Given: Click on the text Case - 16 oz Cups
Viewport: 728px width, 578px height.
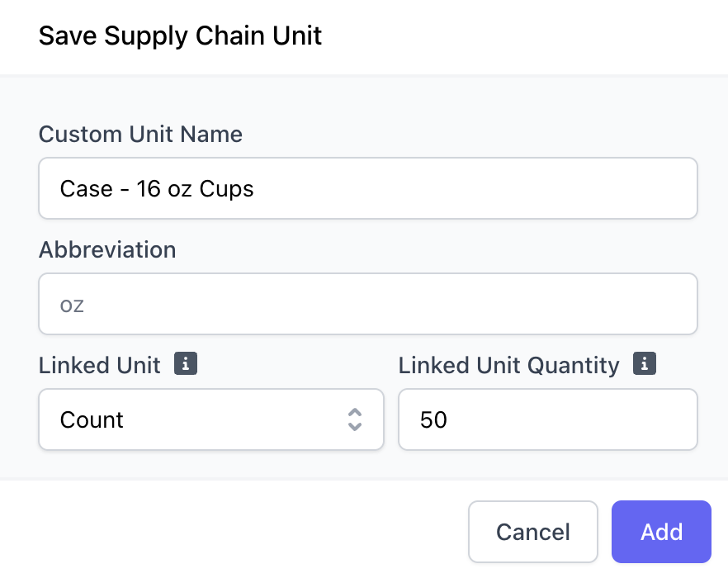Looking at the screenshot, I should click(157, 189).
